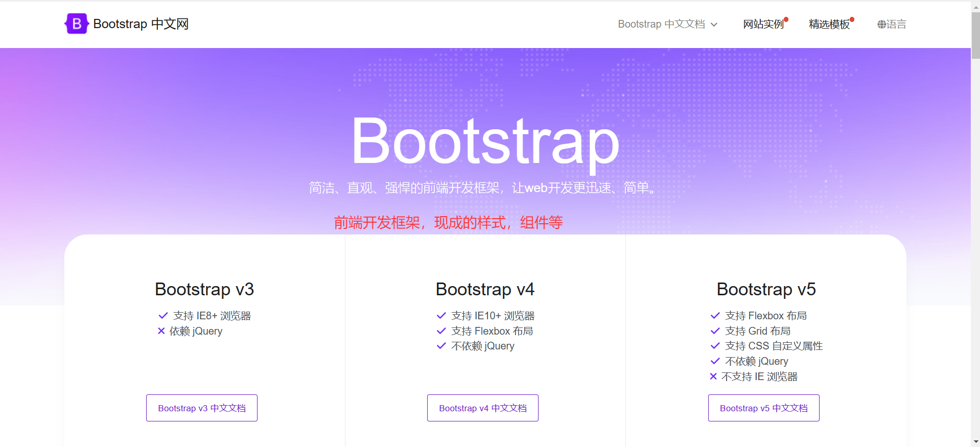Click checkmark icon beside 支持 IE8+ 浏览器
980x447 pixels.
tap(163, 316)
